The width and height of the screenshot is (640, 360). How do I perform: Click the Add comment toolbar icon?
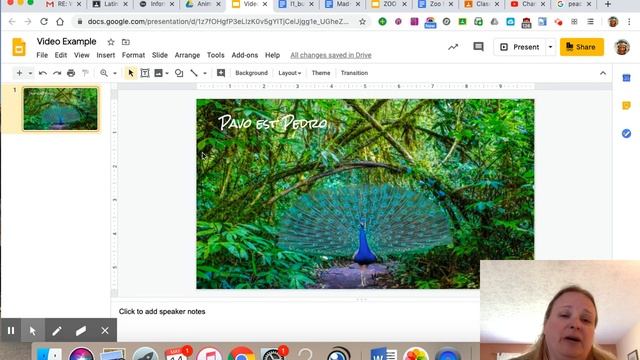221,73
